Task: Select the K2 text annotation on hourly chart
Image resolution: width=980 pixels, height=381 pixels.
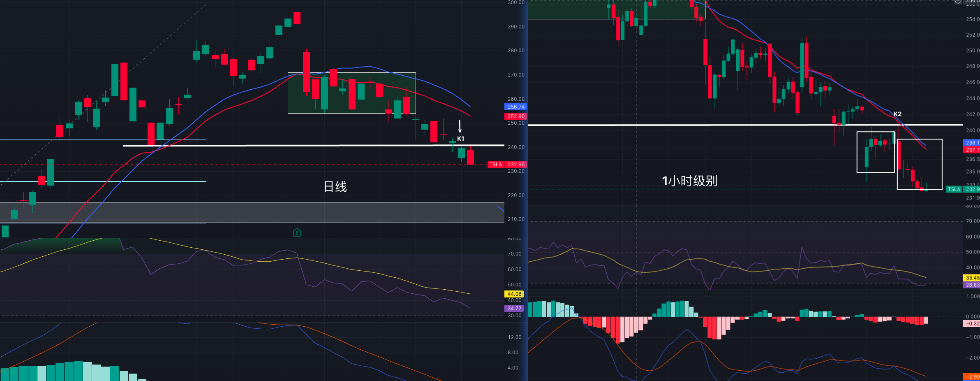Action: click(897, 114)
